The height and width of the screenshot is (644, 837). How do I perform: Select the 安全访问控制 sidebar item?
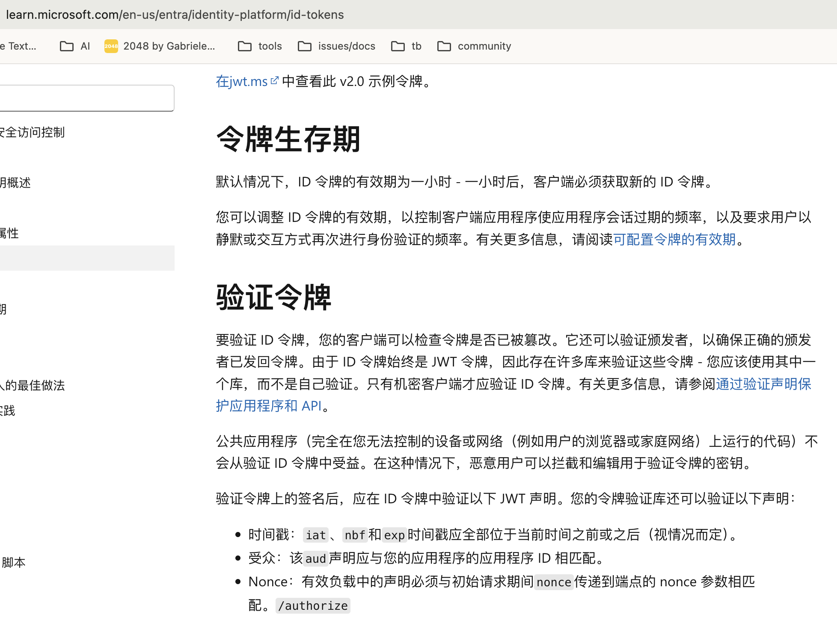coord(33,133)
